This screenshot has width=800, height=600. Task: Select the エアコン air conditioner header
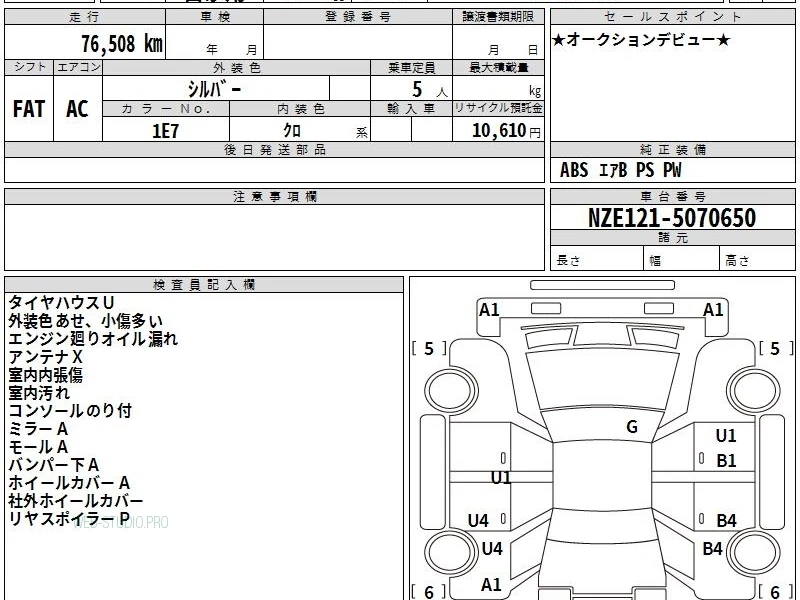[78, 68]
